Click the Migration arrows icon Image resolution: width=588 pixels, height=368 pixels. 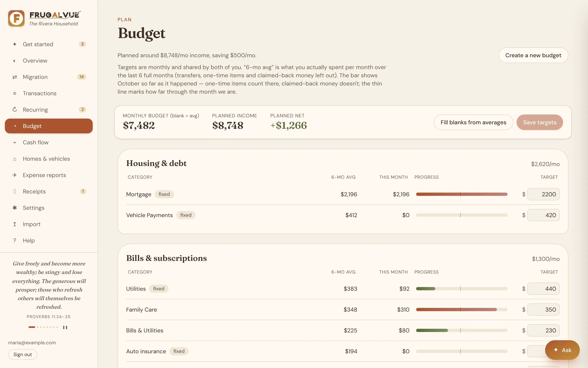[x=14, y=77]
